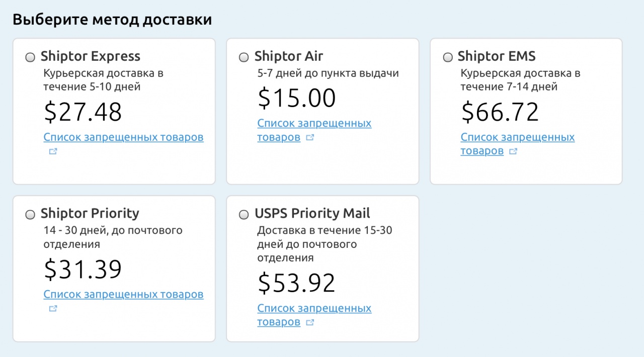Select the Shiptor EMS radio button
644x357 pixels.
[448, 57]
